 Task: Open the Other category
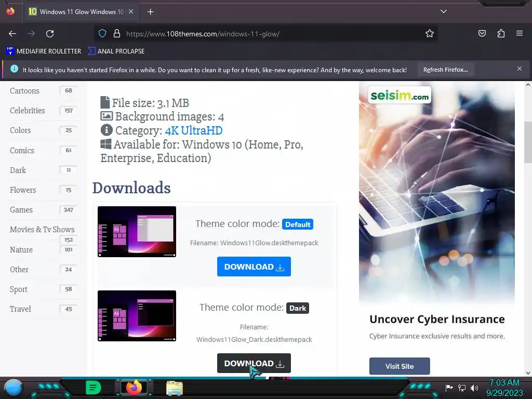point(19,270)
